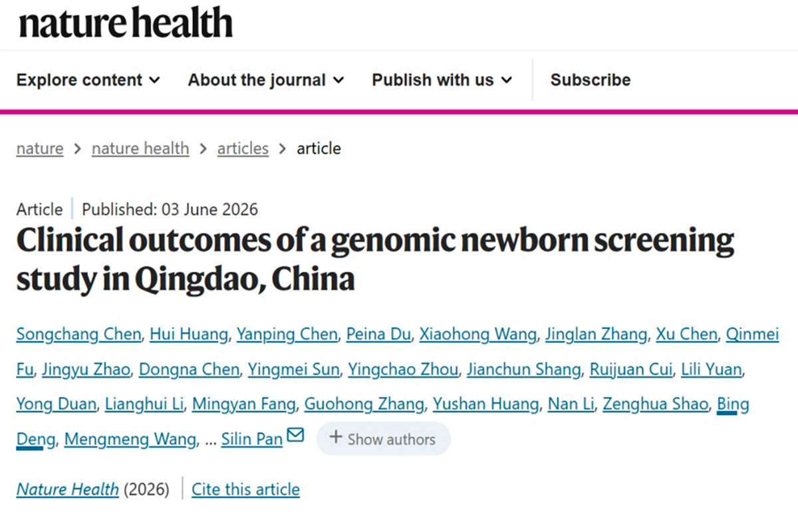
Task: Open the nature health breadcrumb
Action: tap(140, 148)
